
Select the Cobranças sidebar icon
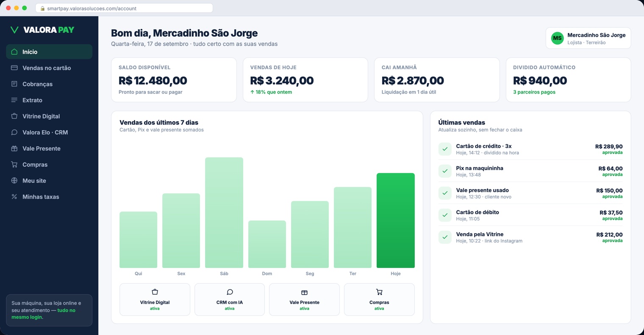coord(14,84)
